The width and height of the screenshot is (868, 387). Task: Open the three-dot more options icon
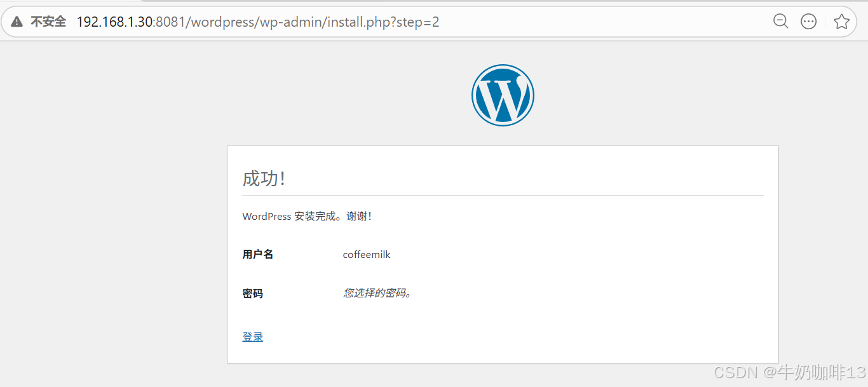click(x=808, y=22)
